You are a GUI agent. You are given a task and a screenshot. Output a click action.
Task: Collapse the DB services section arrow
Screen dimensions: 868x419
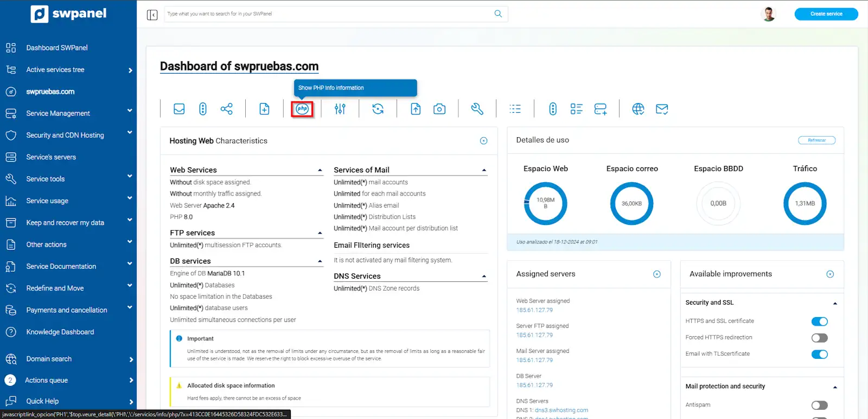(320, 261)
